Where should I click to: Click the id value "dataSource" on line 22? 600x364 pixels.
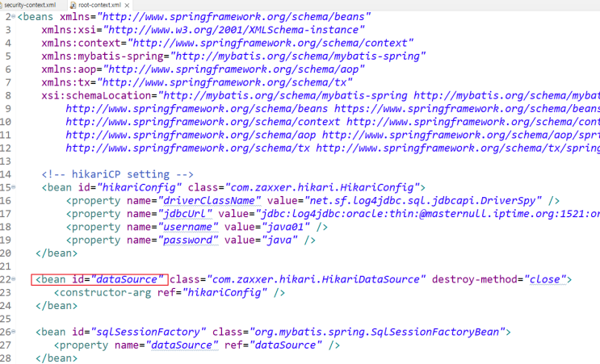pos(127,279)
